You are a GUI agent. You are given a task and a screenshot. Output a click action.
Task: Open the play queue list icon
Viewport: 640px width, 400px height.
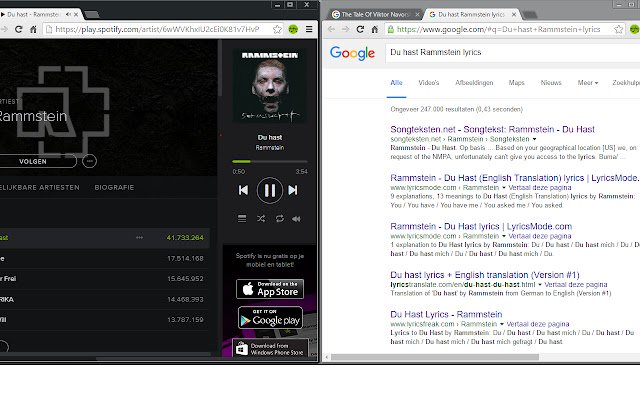pos(242,219)
